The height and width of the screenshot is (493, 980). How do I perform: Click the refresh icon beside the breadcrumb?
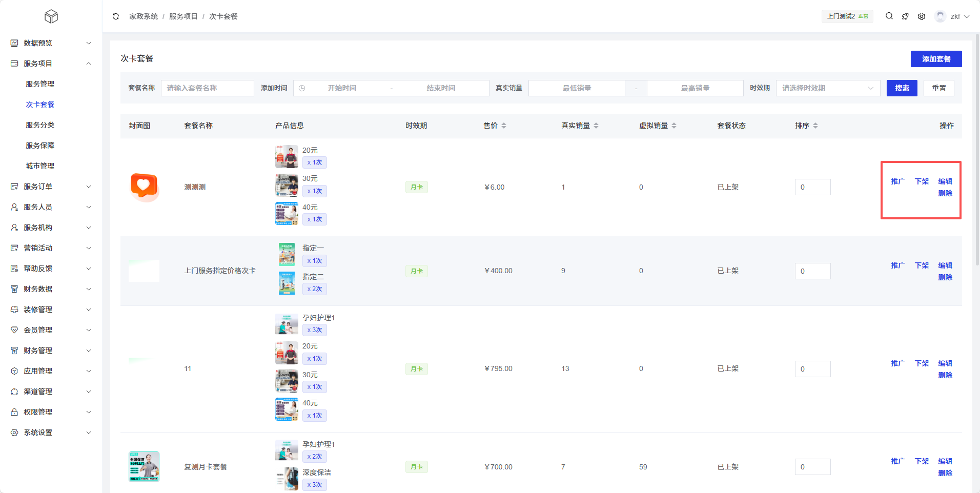(x=116, y=16)
